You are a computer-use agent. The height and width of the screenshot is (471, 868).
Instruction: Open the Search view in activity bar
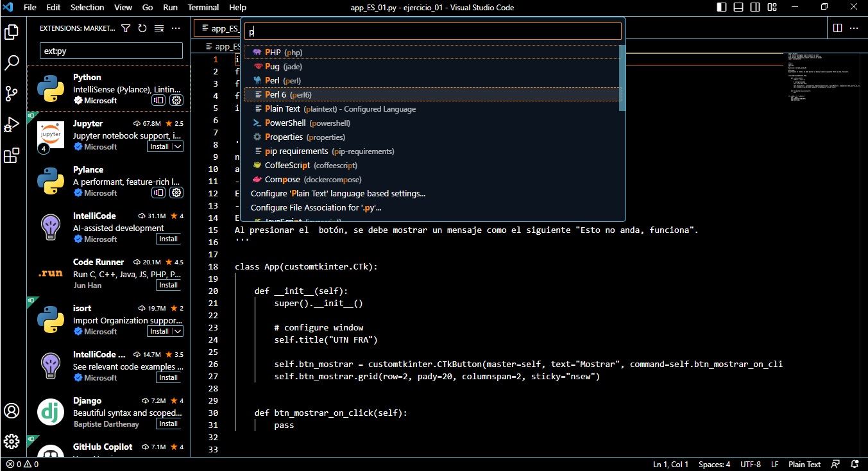(x=12, y=62)
